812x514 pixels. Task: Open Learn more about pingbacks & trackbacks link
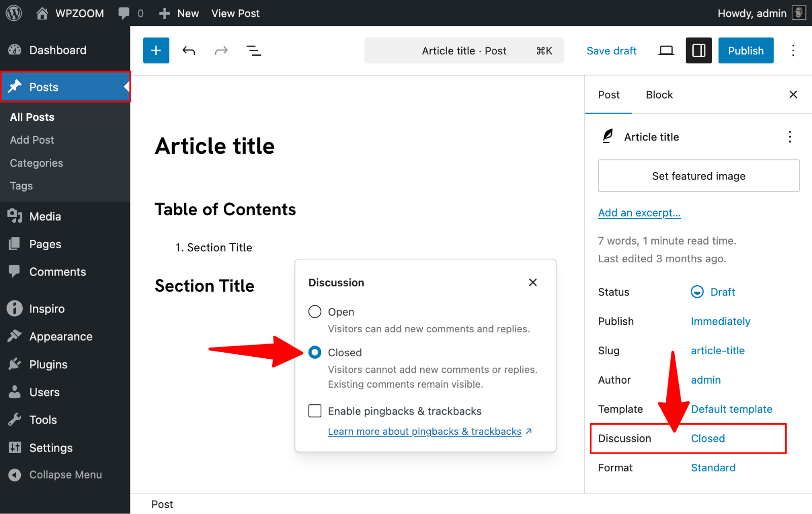pyautogui.click(x=430, y=431)
